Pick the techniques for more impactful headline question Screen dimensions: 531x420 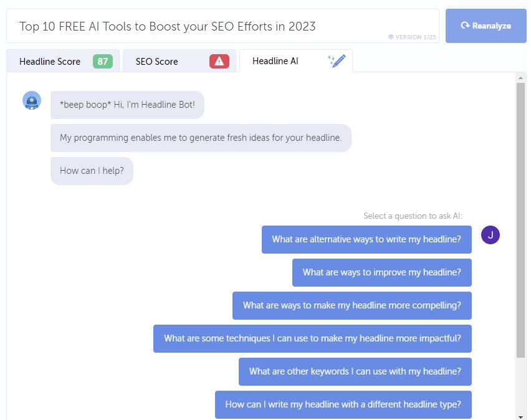[313, 338]
